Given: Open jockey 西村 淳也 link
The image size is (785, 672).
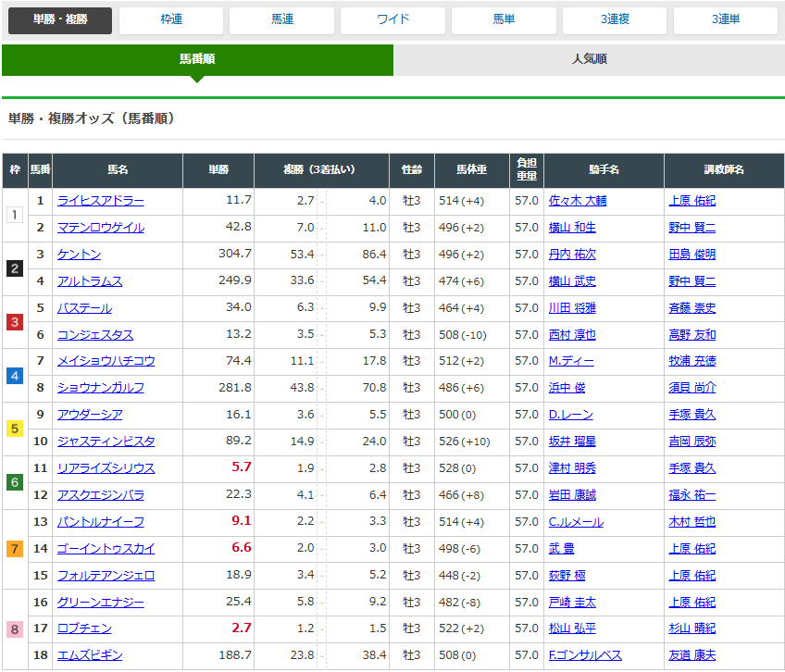Looking at the screenshot, I should pos(572,335).
